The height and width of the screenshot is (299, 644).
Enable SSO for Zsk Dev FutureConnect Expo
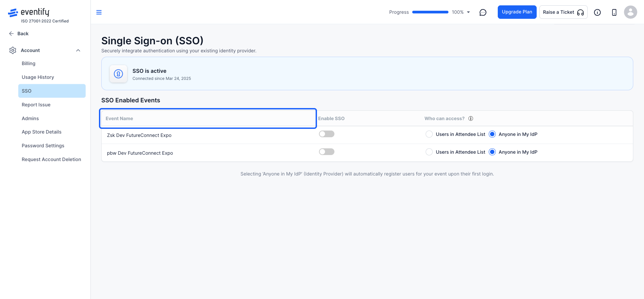(327, 134)
